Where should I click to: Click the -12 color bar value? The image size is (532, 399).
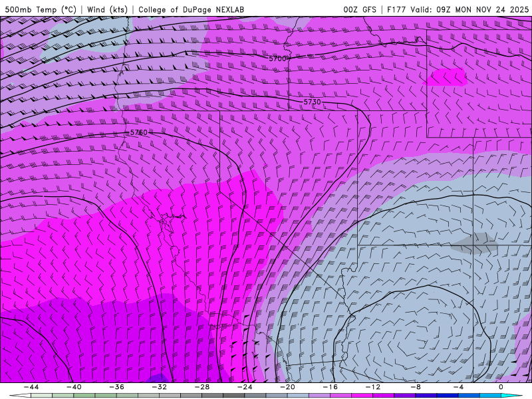[x=373, y=387]
